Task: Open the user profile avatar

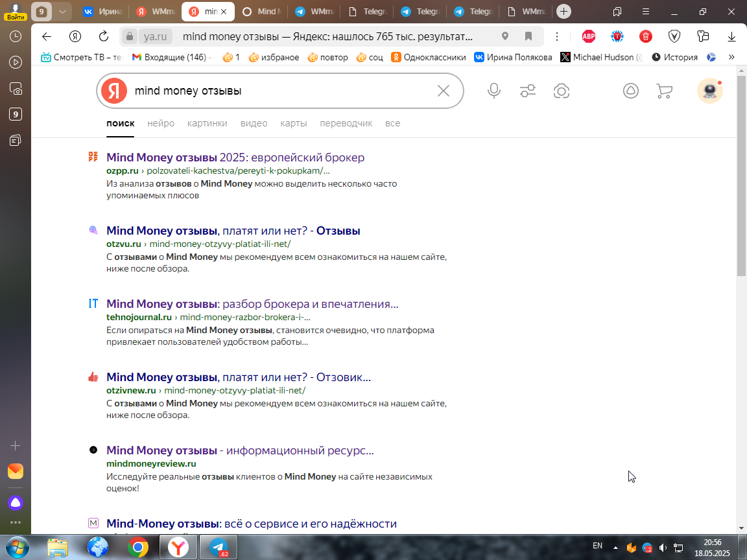Action: pyautogui.click(x=710, y=91)
